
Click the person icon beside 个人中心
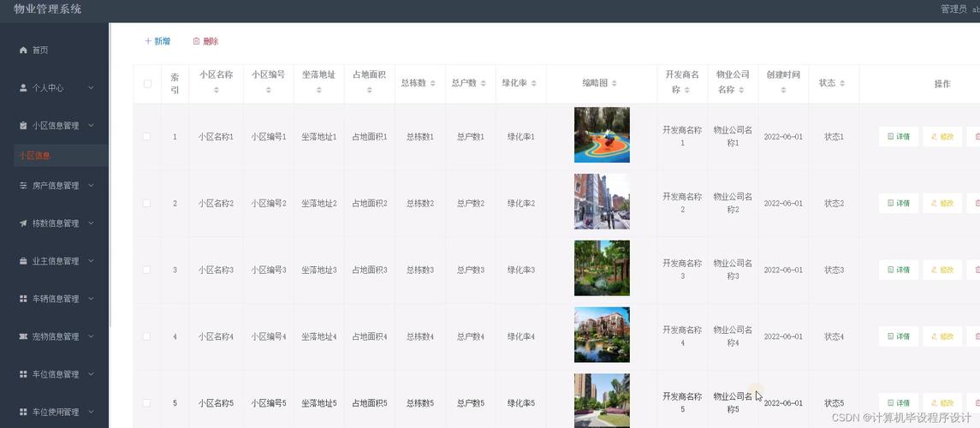pos(23,88)
